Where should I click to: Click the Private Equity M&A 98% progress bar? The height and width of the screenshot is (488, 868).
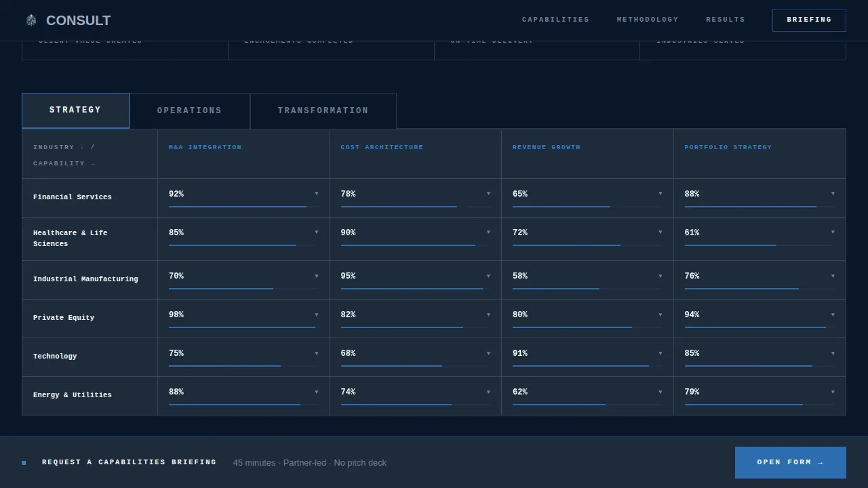(243, 327)
